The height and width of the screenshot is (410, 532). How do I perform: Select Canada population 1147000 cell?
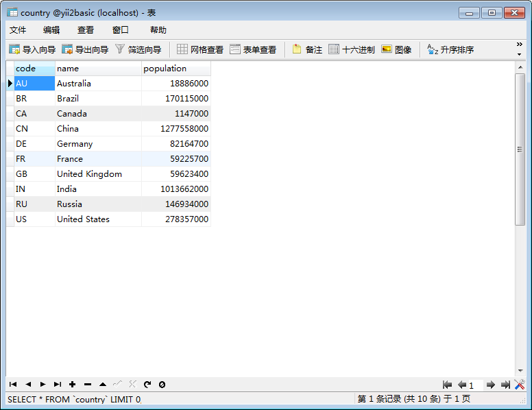click(176, 113)
